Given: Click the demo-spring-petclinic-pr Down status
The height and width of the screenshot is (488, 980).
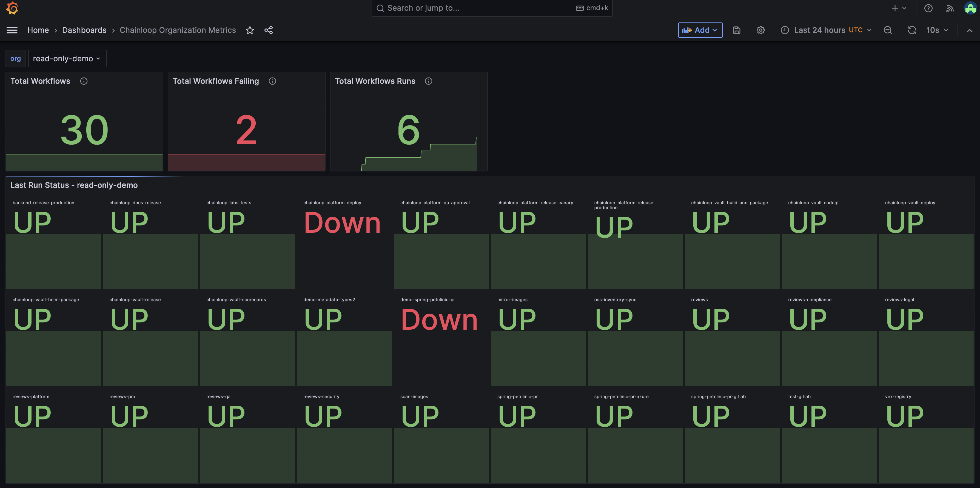Looking at the screenshot, I should pyautogui.click(x=439, y=320).
